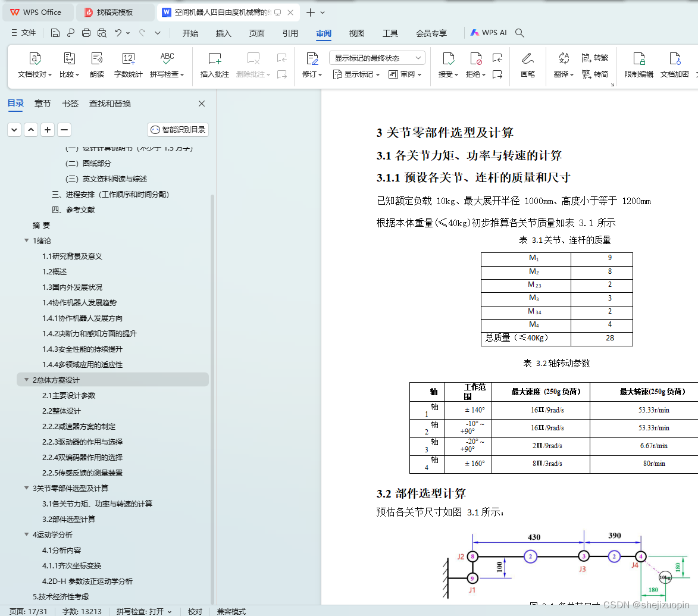Viewport: 698px width, 616px height.
Task: Open 字数统计 word count
Action: point(128,65)
